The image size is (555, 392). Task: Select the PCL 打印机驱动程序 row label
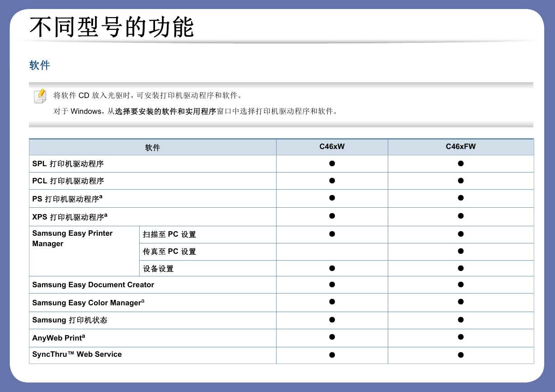pyautogui.click(x=68, y=181)
